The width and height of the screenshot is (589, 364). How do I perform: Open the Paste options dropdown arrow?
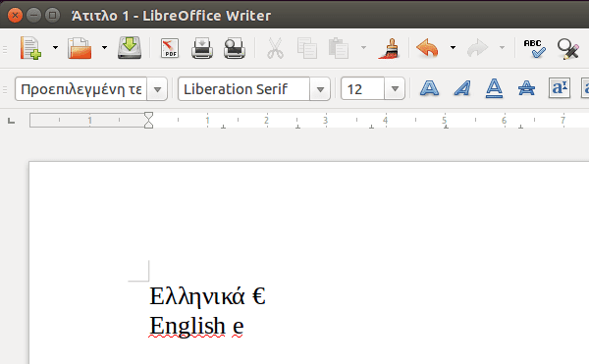click(363, 48)
